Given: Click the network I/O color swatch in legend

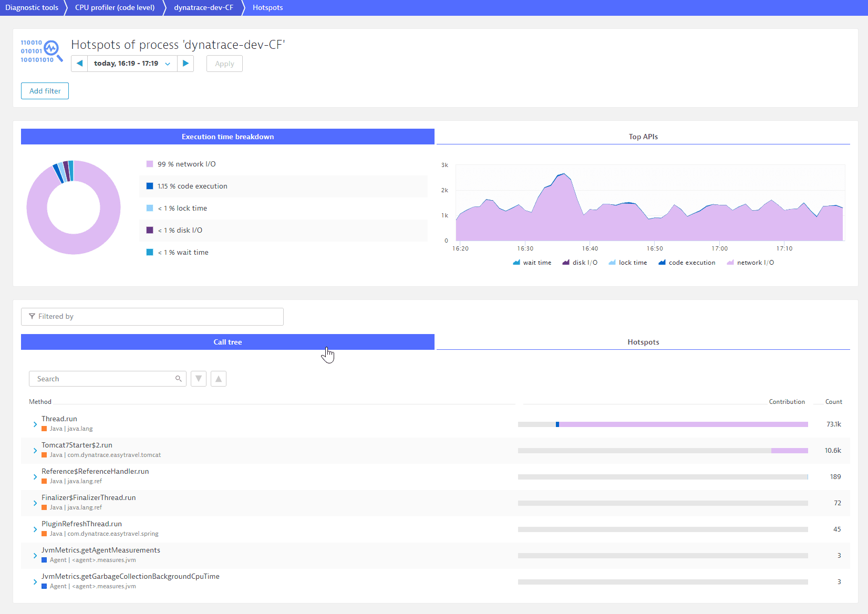Looking at the screenshot, I should click(150, 164).
